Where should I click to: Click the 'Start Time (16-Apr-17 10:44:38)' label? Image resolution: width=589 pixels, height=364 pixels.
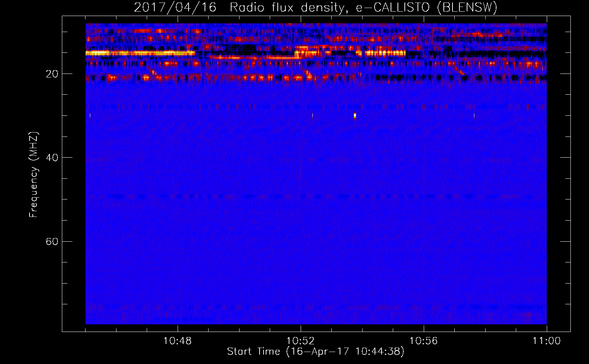point(316,352)
